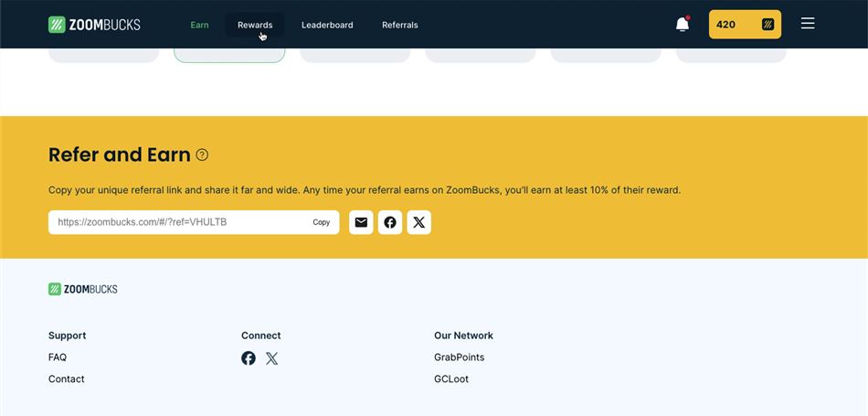The height and width of the screenshot is (416, 868).
Task: Share referral link on X
Action: point(419,222)
